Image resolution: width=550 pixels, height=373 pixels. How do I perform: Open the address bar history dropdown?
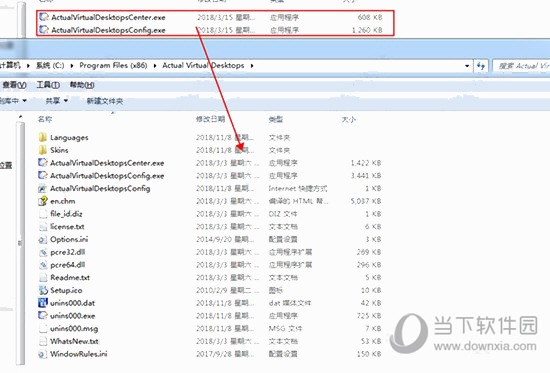(467, 66)
